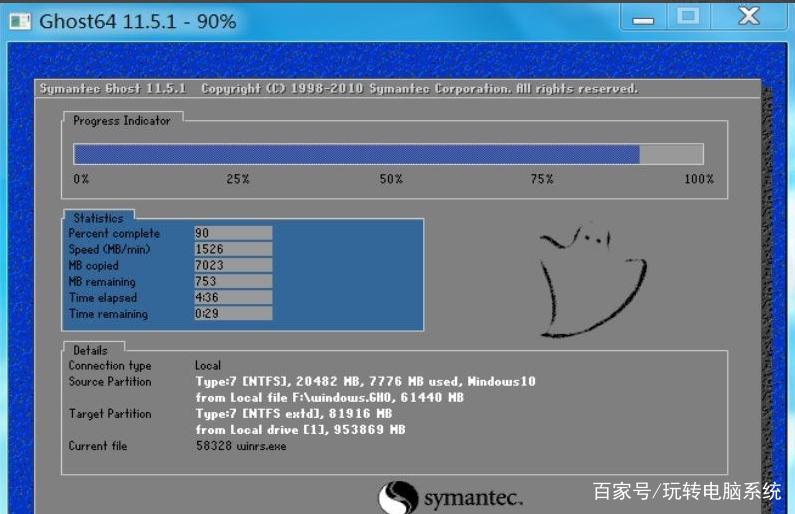Click the 'Type:7 [NTFS extd], 81916 MB' line
Screen dimensions: 795x514
click(294, 414)
